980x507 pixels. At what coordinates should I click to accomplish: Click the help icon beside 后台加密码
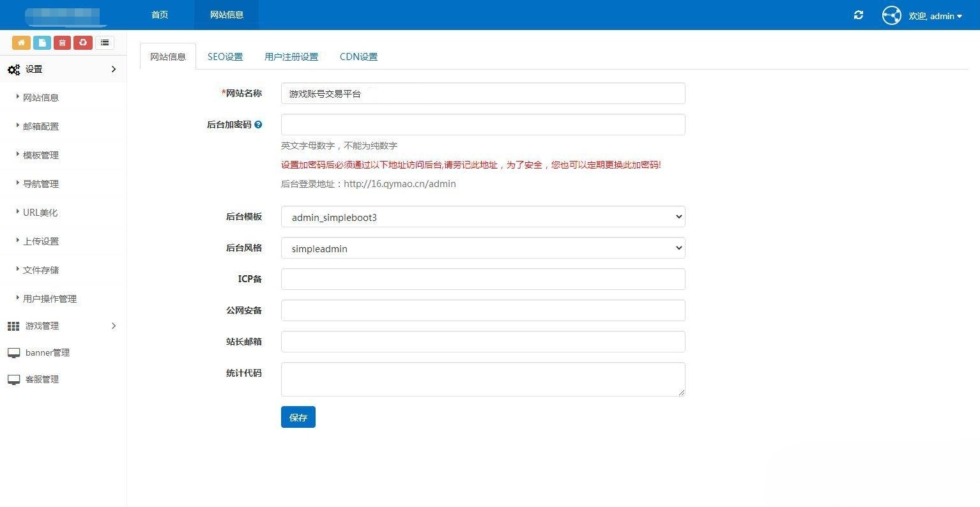click(258, 125)
